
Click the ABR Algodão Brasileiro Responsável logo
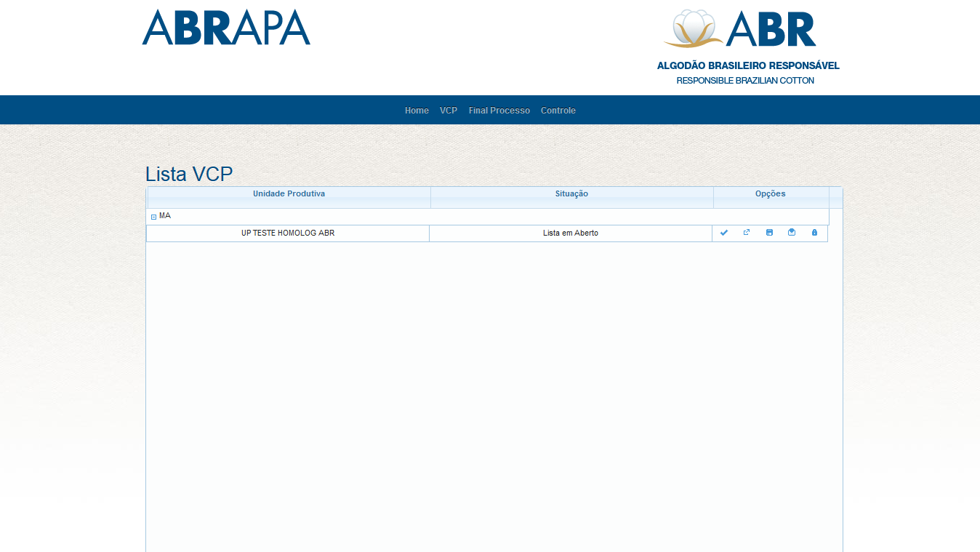(747, 47)
